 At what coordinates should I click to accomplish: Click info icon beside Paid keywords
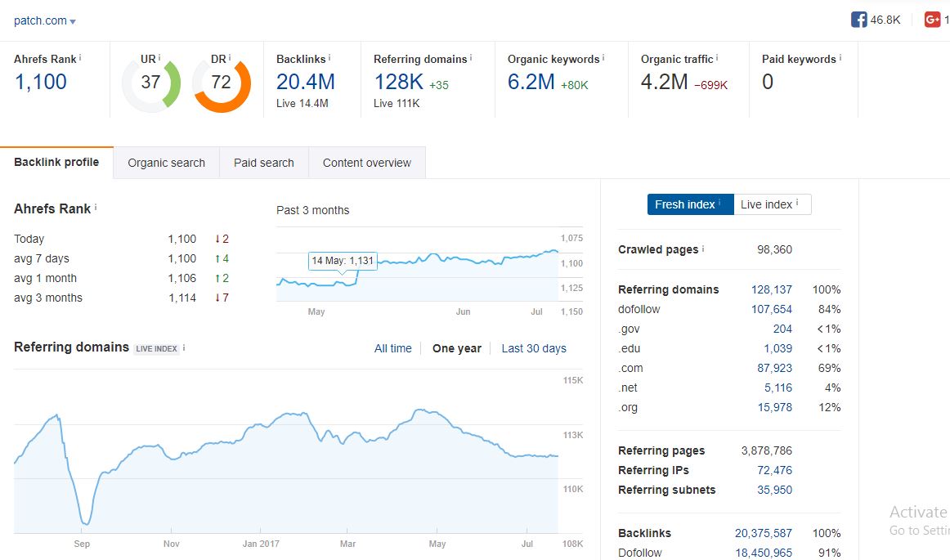(x=840, y=58)
